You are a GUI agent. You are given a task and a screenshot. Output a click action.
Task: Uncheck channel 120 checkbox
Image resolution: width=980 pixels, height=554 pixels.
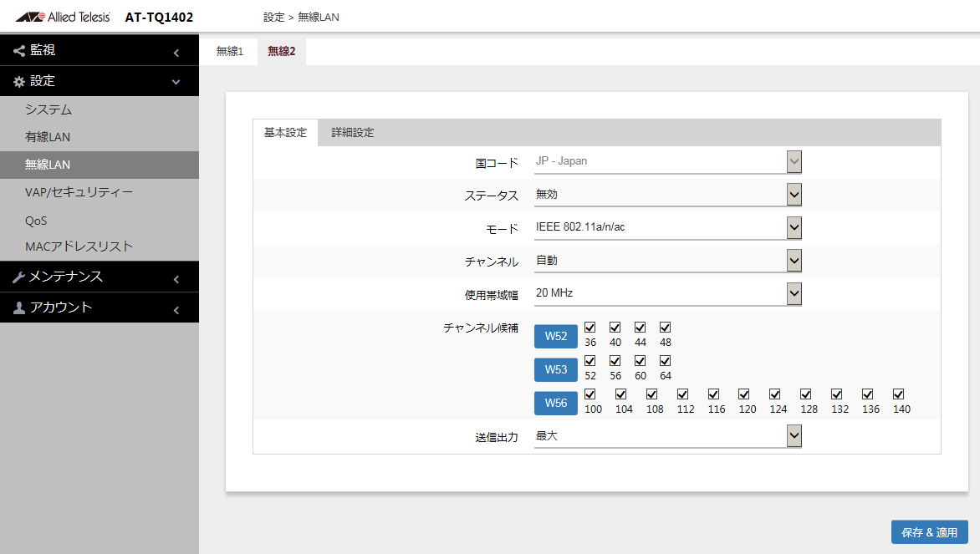(743, 394)
